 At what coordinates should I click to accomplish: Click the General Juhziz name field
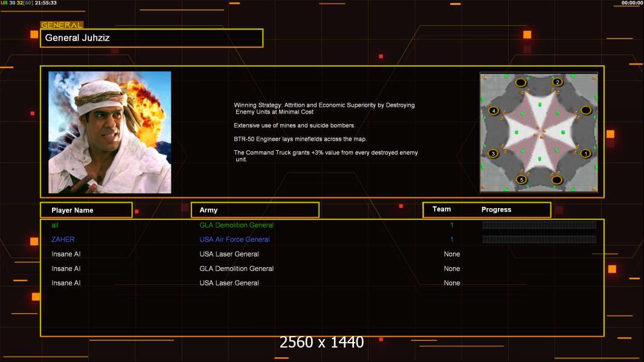[x=152, y=38]
